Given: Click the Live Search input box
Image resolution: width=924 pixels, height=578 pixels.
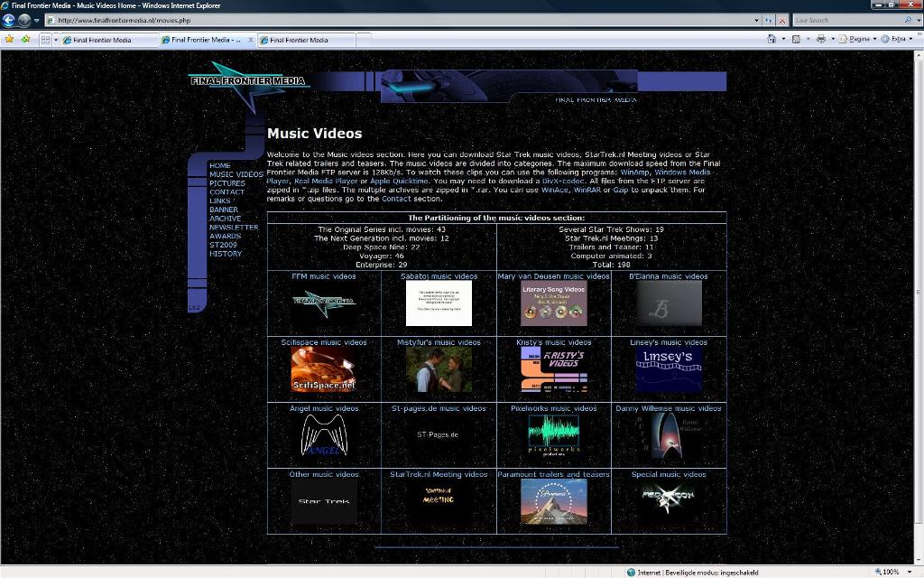Looking at the screenshot, I should 848,20.
